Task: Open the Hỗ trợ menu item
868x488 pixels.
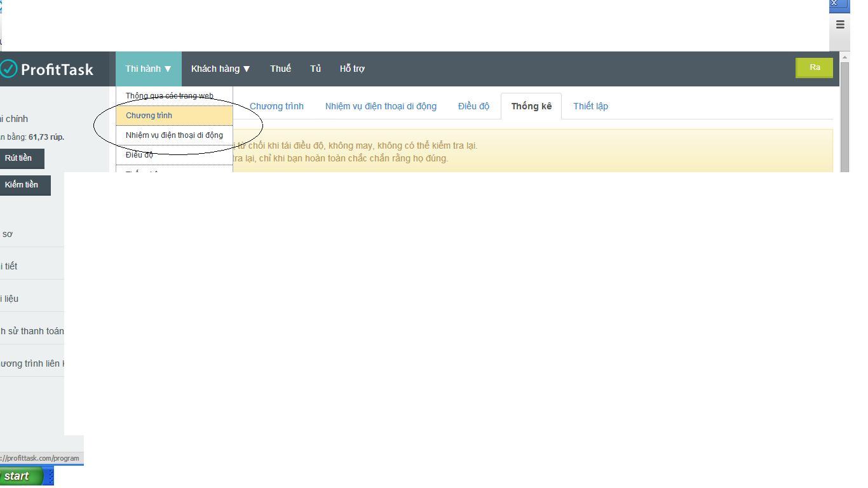Action: tap(352, 69)
